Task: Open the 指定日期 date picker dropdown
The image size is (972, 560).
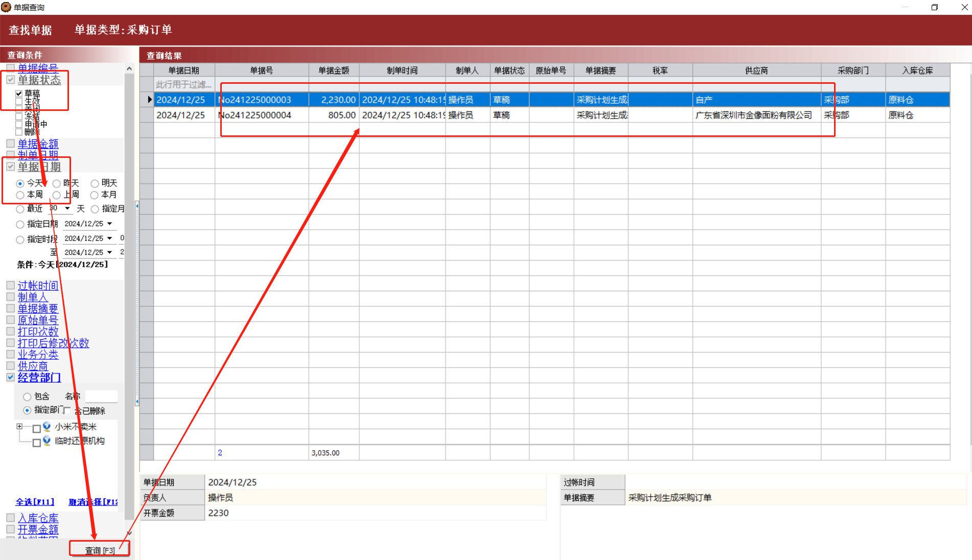Action: tap(109, 224)
